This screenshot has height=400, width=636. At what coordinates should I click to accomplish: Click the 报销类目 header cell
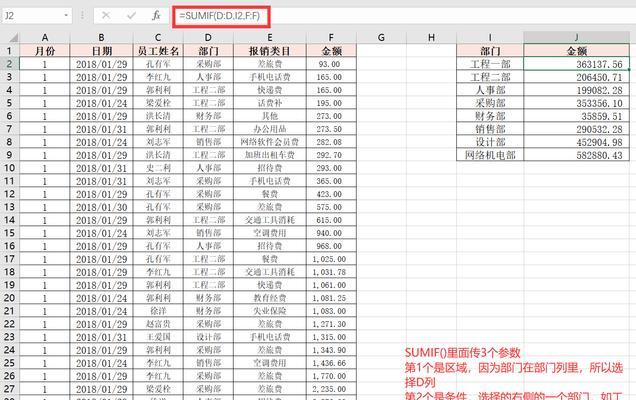(x=270, y=51)
